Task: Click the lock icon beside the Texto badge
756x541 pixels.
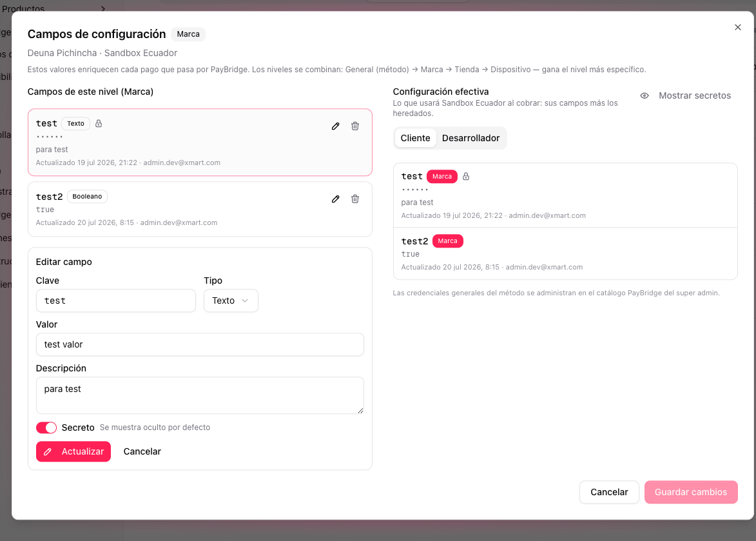Action: tap(99, 123)
